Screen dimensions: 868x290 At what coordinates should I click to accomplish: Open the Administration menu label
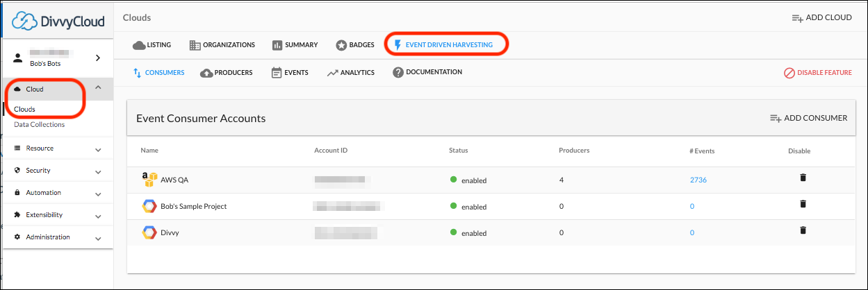(48, 237)
